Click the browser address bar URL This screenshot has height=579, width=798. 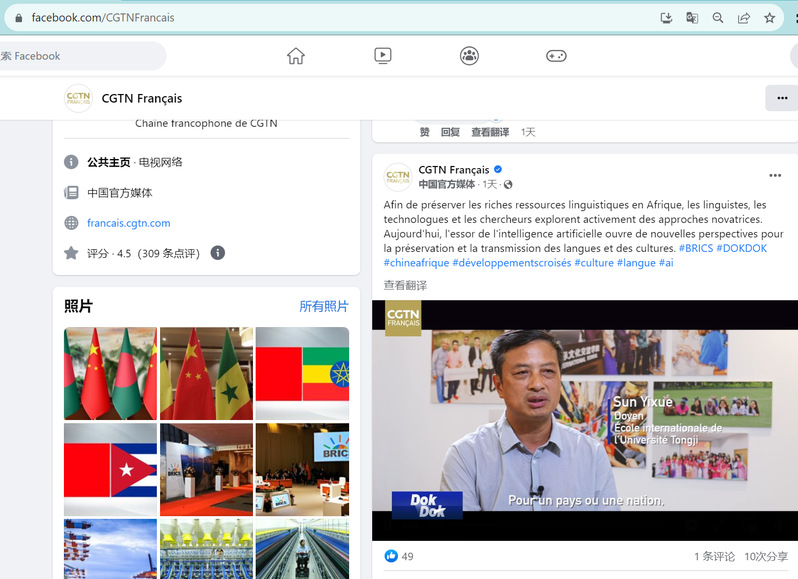[x=103, y=18]
